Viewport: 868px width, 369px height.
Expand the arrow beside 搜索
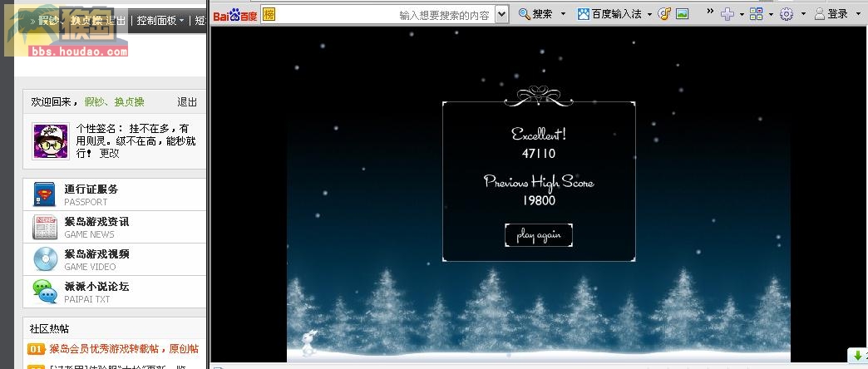tap(564, 14)
